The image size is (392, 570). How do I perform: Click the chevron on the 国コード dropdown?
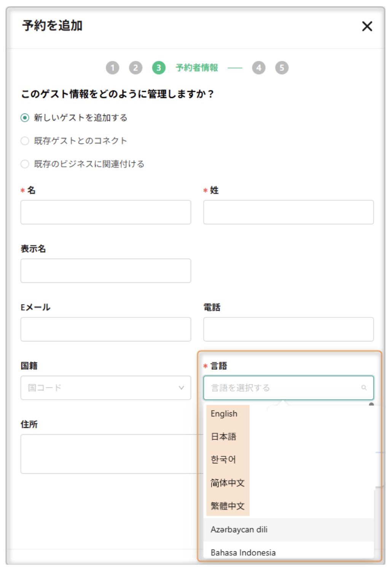pyautogui.click(x=181, y=388)
